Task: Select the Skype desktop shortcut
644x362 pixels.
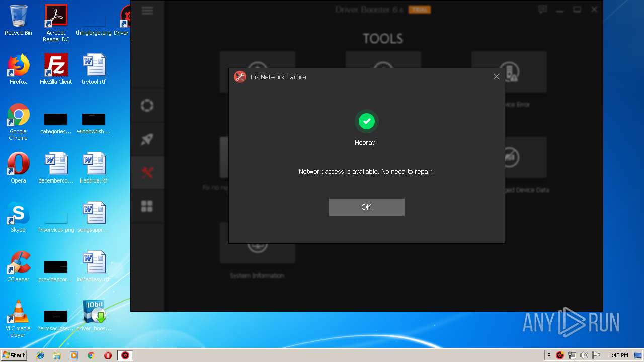Action: [x=18, y=217]
